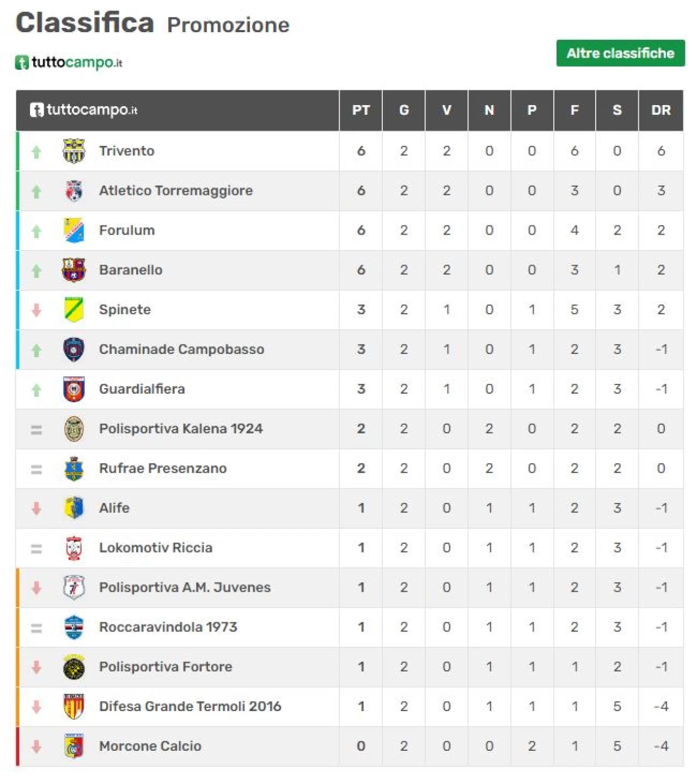
Task: Click the Atletico Torremaggiore team crest
Action: [74, 191]
